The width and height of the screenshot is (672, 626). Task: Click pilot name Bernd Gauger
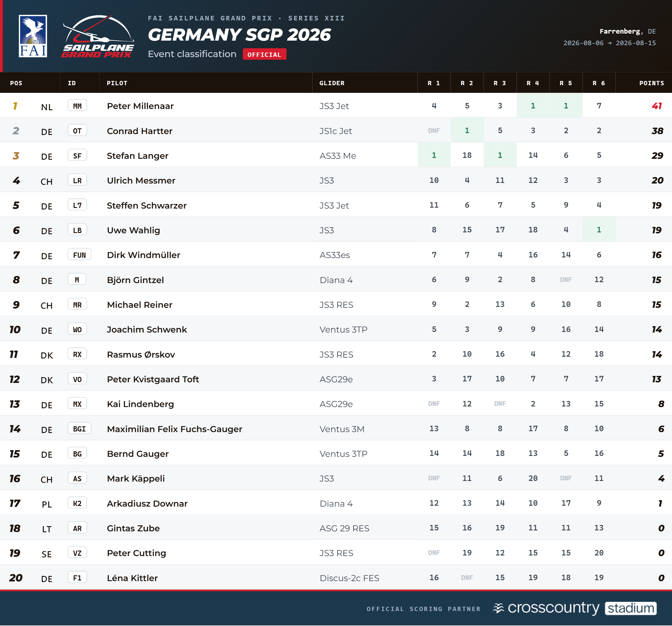click(137, 453)
